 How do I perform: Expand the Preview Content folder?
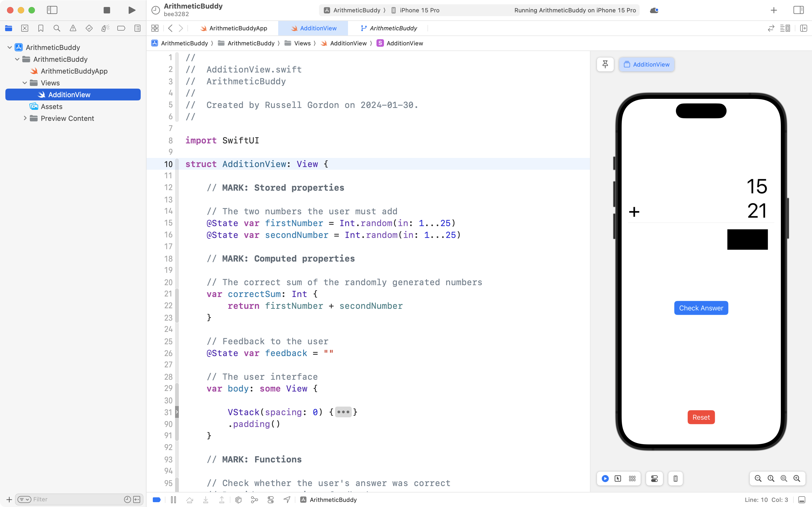(25, 118)
